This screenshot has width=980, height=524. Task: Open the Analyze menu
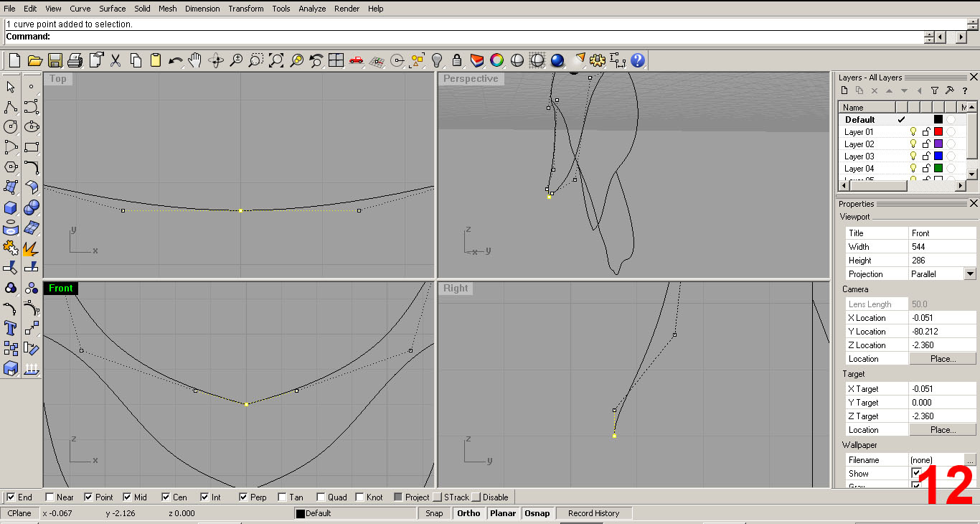click(312, 9)
